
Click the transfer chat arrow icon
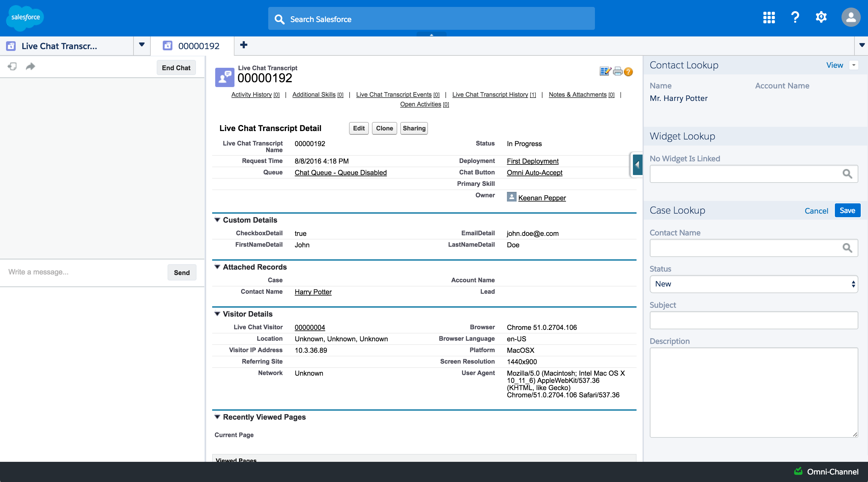pos(30,66)
